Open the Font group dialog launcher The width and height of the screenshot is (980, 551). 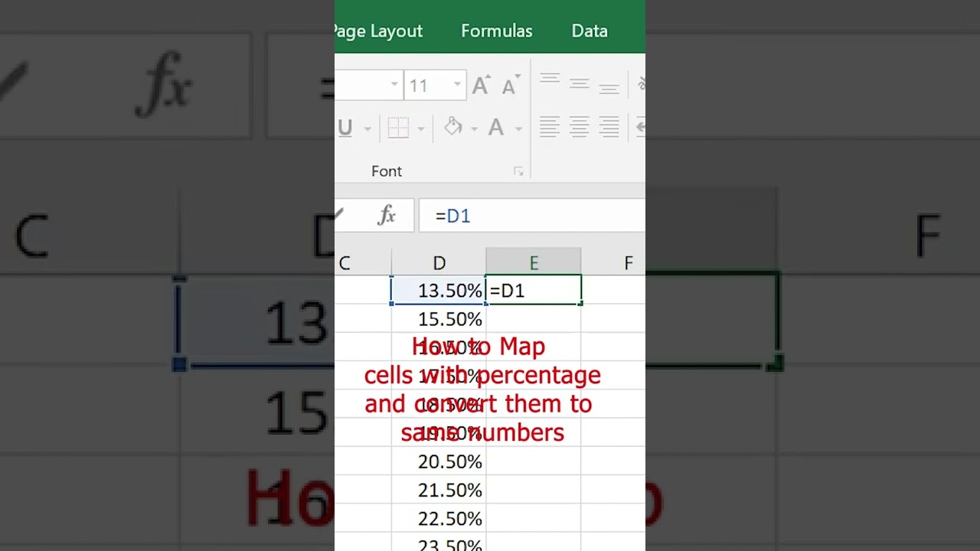pos(518,171)
